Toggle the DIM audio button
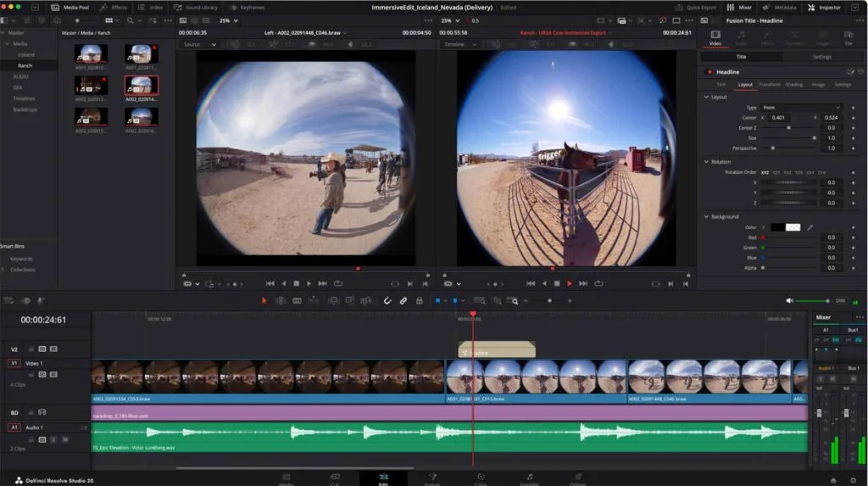 [840, 301]
